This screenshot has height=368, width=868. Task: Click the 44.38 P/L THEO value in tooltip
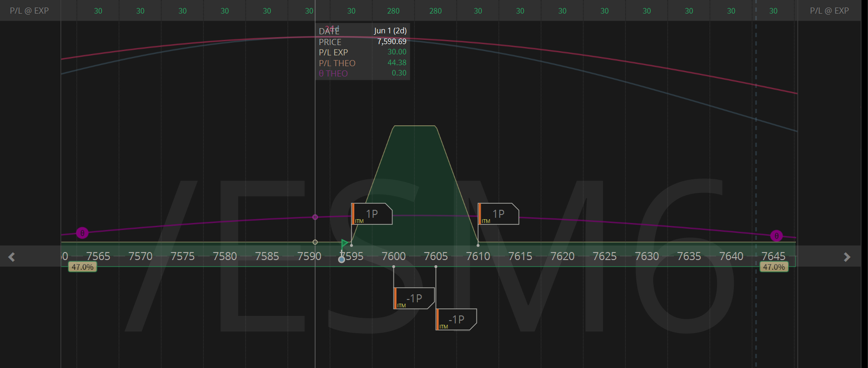397,62
